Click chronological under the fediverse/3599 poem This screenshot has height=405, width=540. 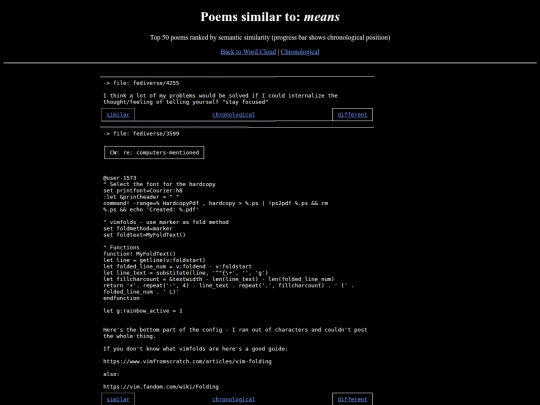pyautogui.click(x=233, y=399)
